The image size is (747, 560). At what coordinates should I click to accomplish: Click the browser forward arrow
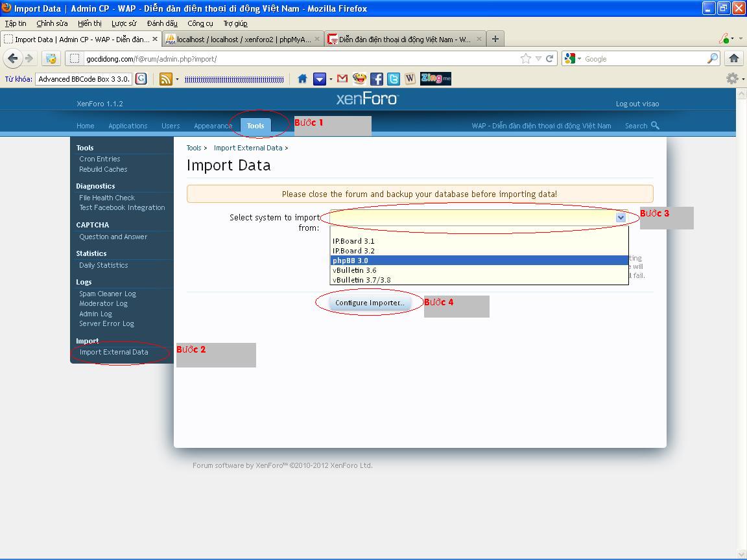(x=30, y=58)
